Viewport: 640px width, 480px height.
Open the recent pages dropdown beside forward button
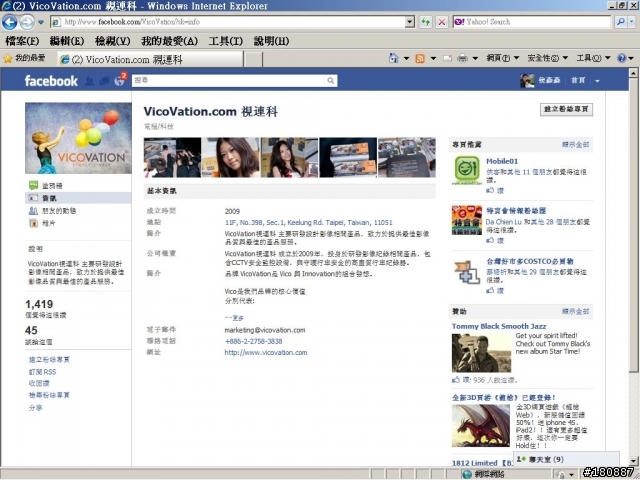click(41, 22)
